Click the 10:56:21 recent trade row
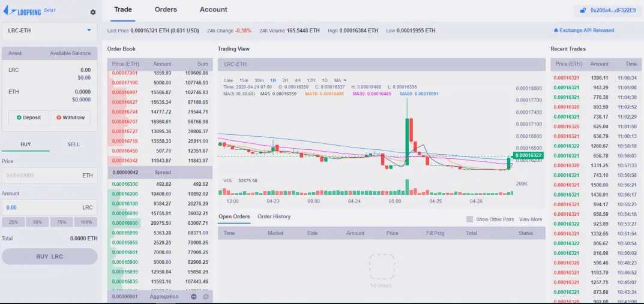Image resolution: width=644 pixels, height=304 pixels. 595,185
